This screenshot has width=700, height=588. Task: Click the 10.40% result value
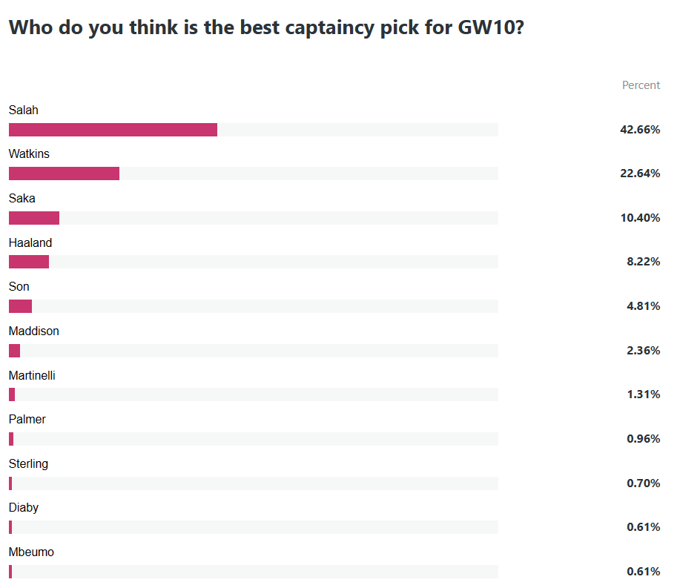(640, 218)
